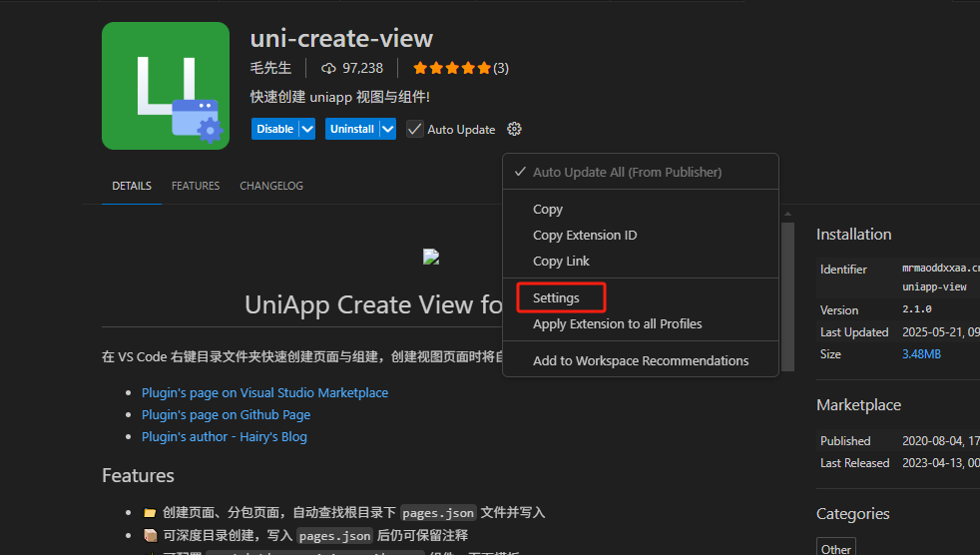Click the description 快速创建 uniapp 视图与组件!
This screenshot has width=980, height=555.
[x=340, y=97]
